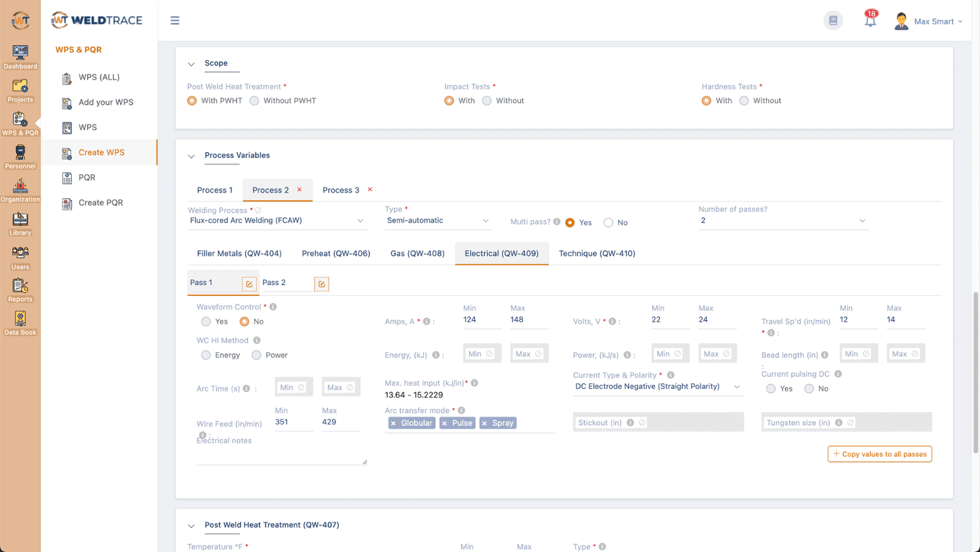Screen dimensions: 980x552
Task: Expand the Number of passes dropdown
Action: click(x=783, y=221)
